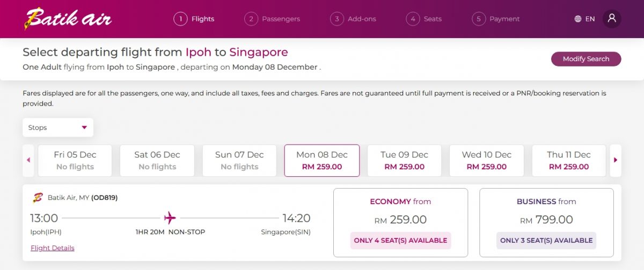644x270 pixels.
Task: Click step 1 Flights circle icon
Action: [180, 19]
